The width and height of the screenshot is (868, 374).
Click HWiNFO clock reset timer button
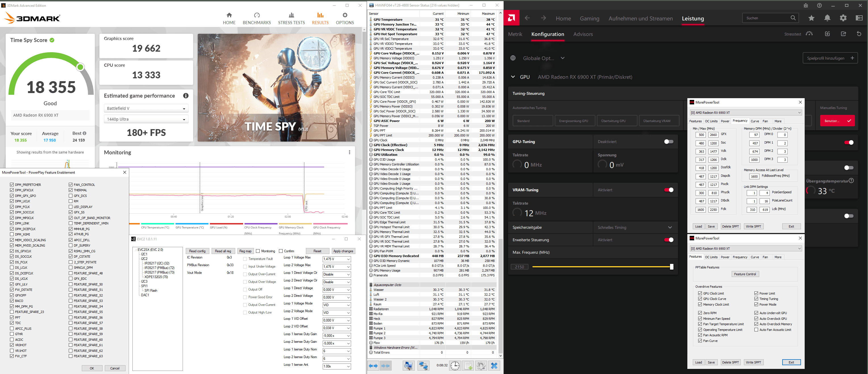tap(455, 365)
